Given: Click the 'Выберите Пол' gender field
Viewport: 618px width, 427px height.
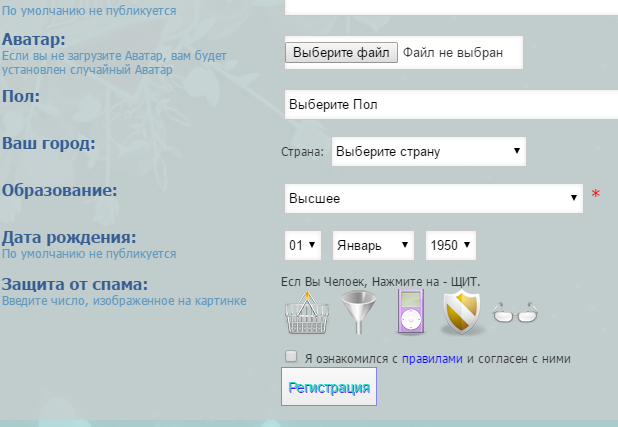Looking at the screenshot, I should 450,105.
